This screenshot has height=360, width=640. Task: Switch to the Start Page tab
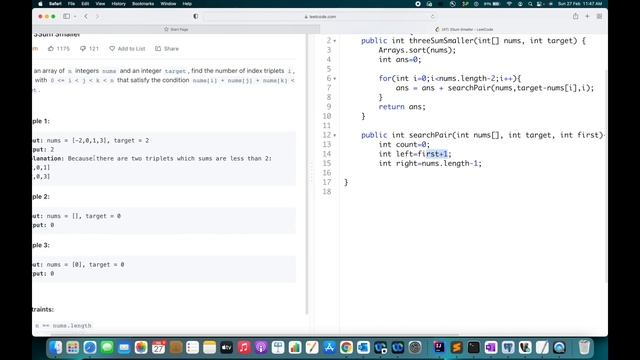(176, 29)
